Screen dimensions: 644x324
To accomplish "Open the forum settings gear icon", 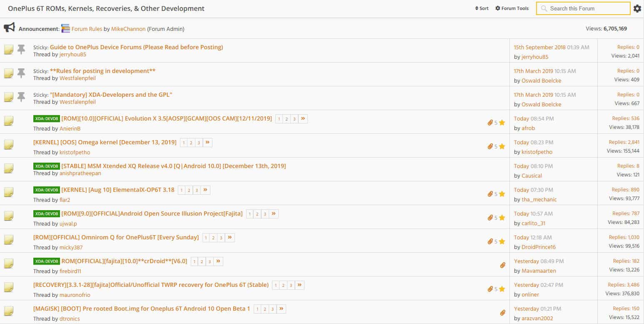I will pos(637,8).
